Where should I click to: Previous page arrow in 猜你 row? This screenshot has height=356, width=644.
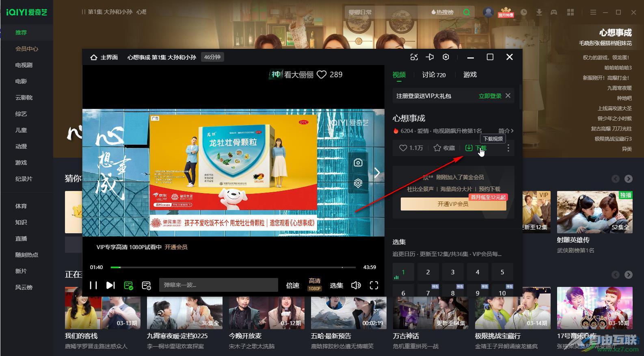pos(616,179)
